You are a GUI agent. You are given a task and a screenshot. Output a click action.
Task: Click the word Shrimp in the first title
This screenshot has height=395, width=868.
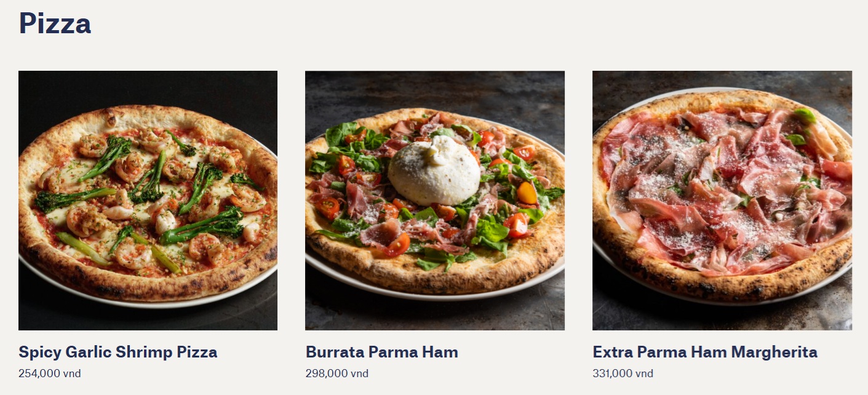[145, 353]
